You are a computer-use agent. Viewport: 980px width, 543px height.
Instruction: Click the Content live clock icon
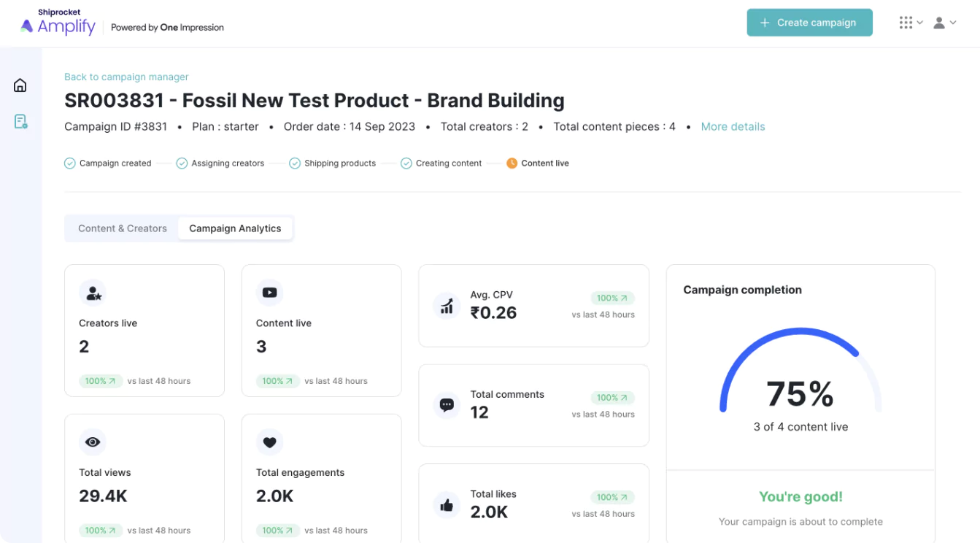512,163
